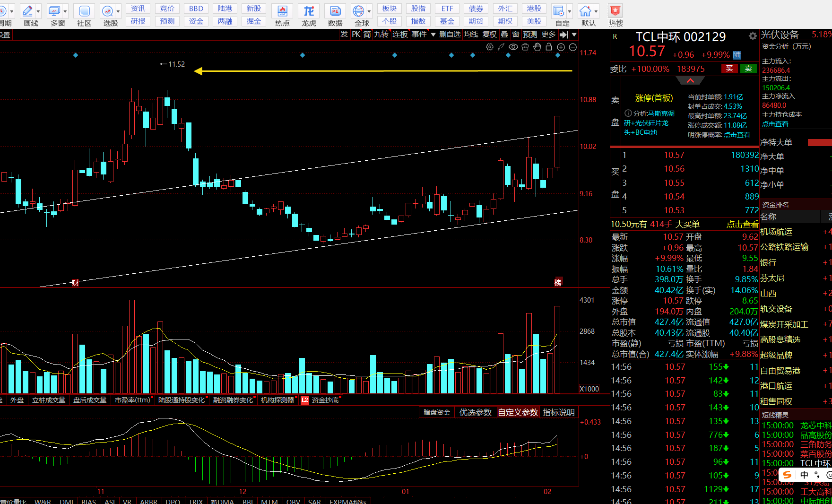Expand the 画线 dropdown arrow

pos(38,11)
